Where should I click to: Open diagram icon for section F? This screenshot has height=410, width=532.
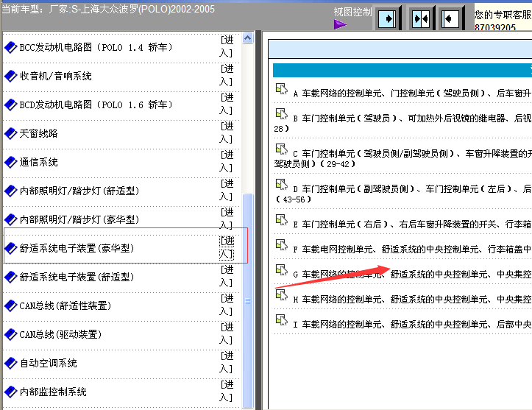click(282, 245)
